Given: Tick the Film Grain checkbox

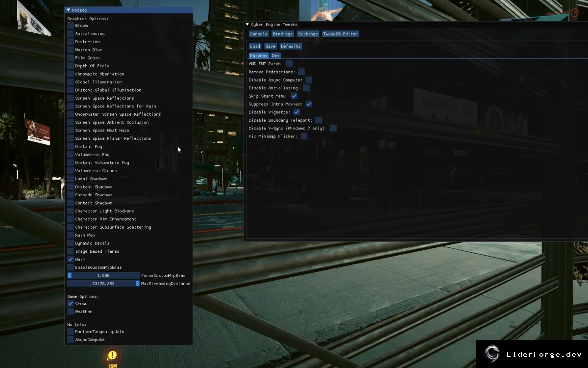Looking at the screenshot, I should click(71, 58).
